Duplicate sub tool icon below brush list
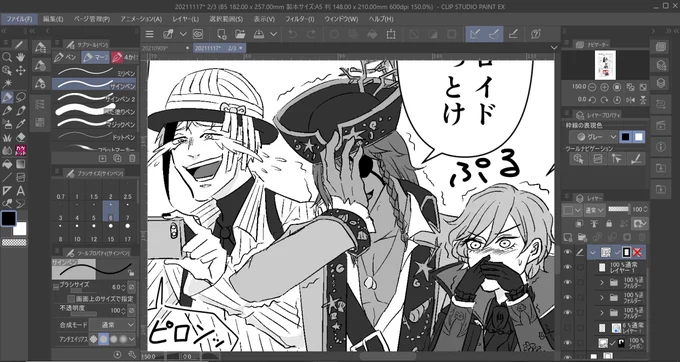The width and height of the screenshot is (680, 362). click(117, 159)
